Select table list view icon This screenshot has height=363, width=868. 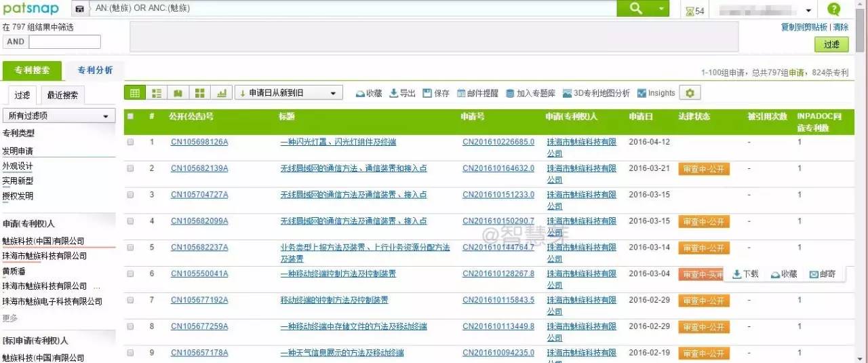134,93
